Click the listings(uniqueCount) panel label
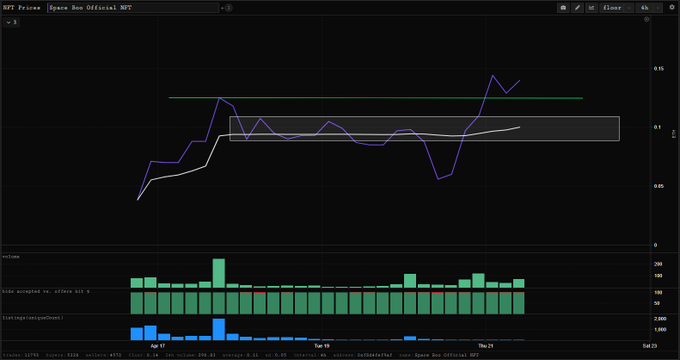 click(x=33, y=318)
